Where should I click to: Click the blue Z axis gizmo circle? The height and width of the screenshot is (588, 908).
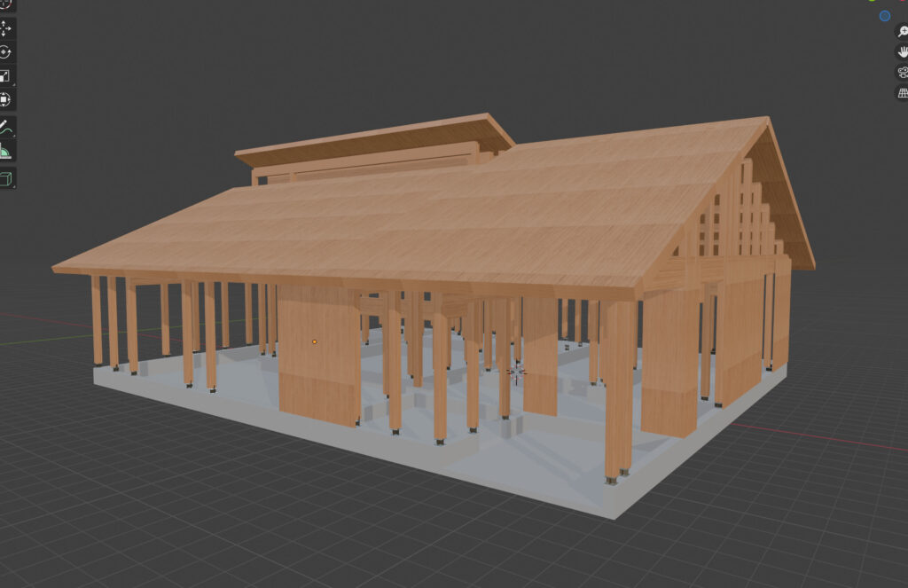pos(884,16)
